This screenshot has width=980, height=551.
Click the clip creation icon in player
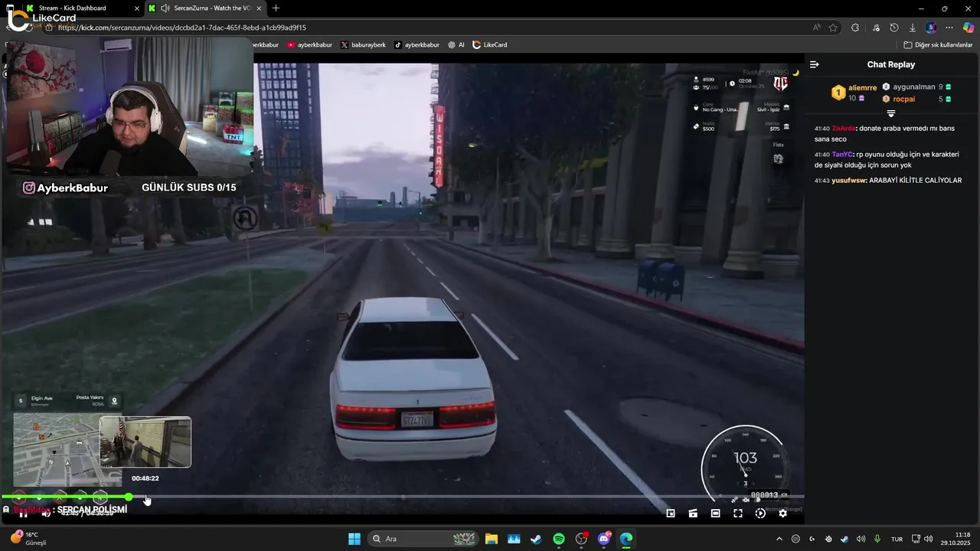pyautogui.click(x=693, y=514)
